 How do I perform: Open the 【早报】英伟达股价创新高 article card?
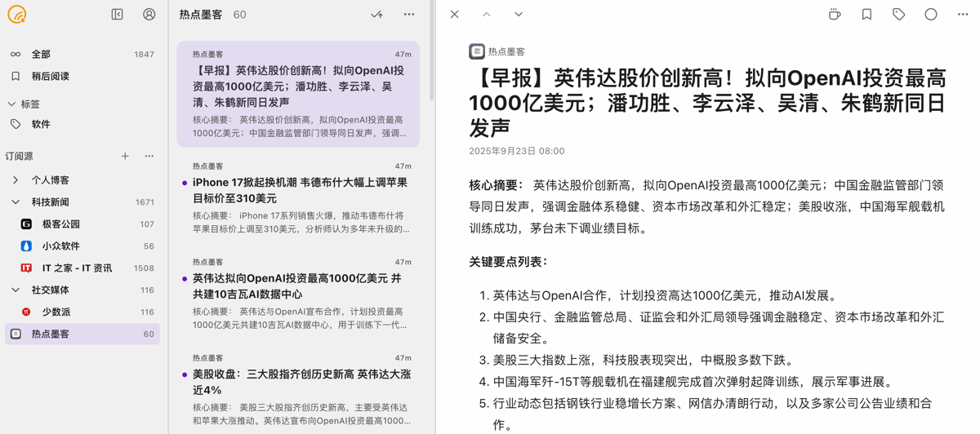click(x=298, y=94)
